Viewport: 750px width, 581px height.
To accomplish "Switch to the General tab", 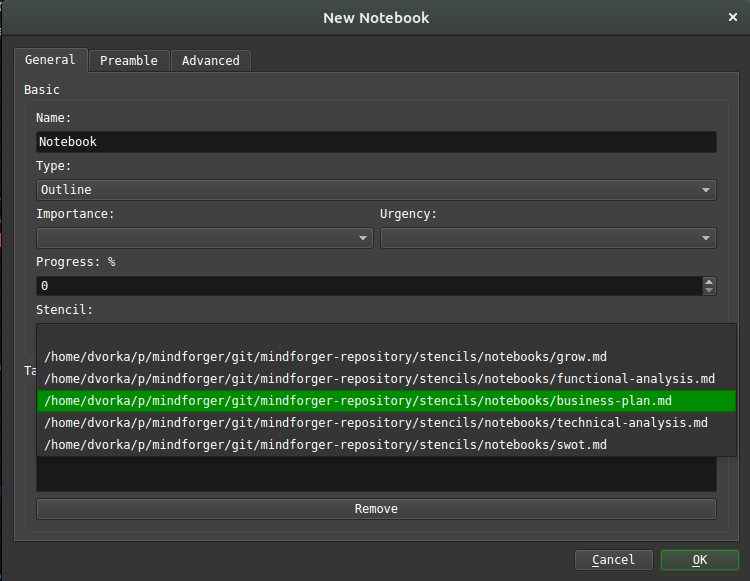I will click(50, 60).
